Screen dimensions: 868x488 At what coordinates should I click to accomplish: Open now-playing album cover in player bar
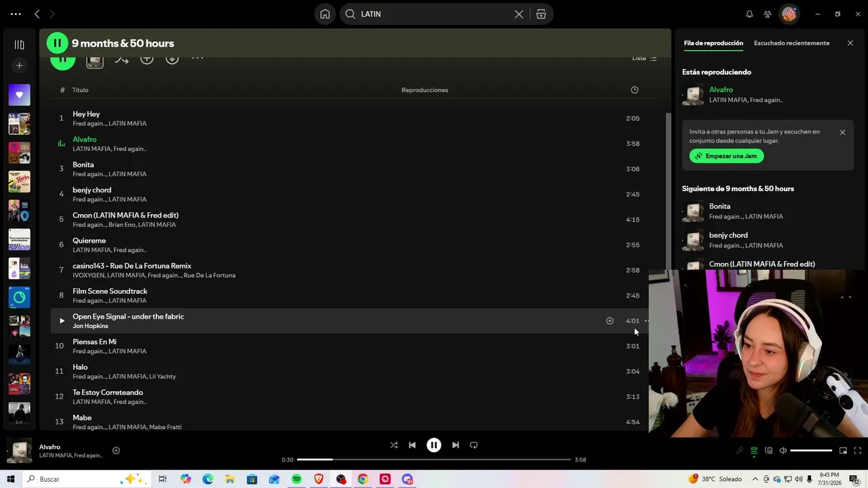[19, 451]
